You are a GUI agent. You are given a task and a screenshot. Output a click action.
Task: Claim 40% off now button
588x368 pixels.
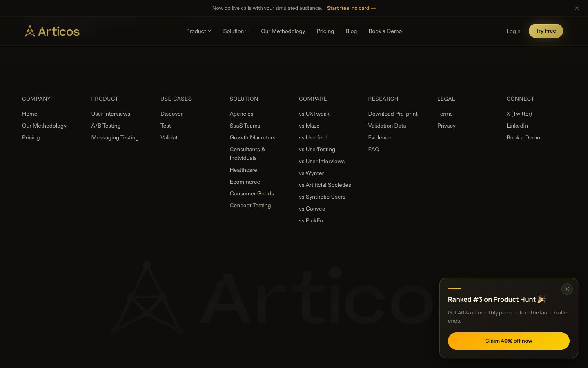coord(508,341)
